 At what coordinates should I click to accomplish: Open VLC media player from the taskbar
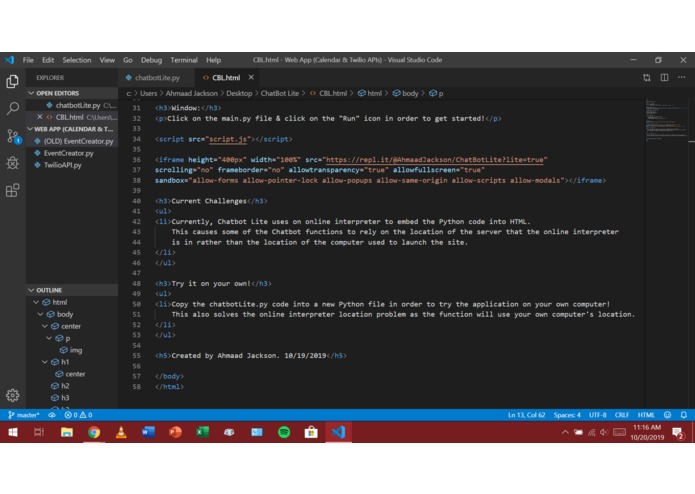[121, 432]
